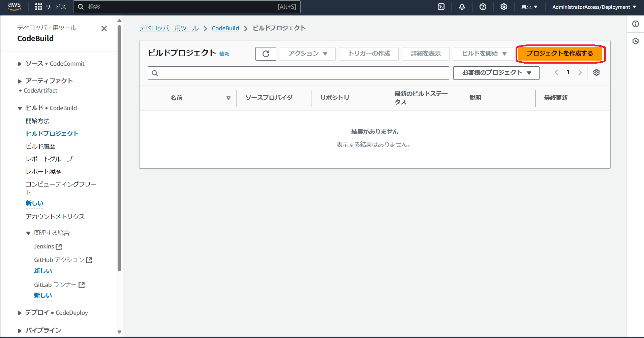Open table preferences gear above the project list

click(x=596, y=72)
